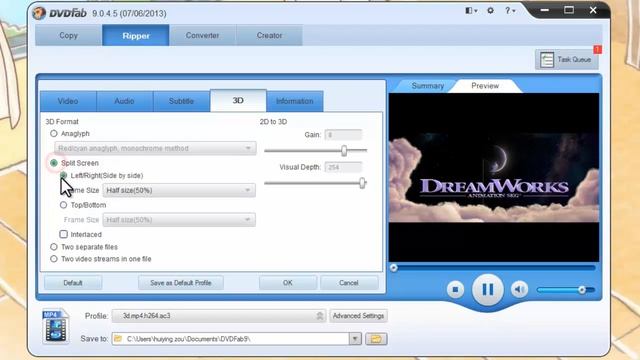Click the Default button

73,283
